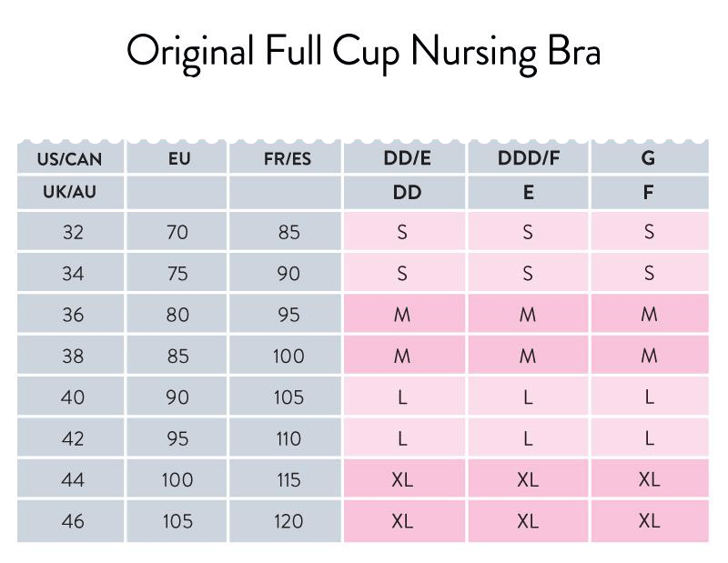Viewport: 728px width, 563px height.
Task: Click the EU column header
Action: (177, 158)
